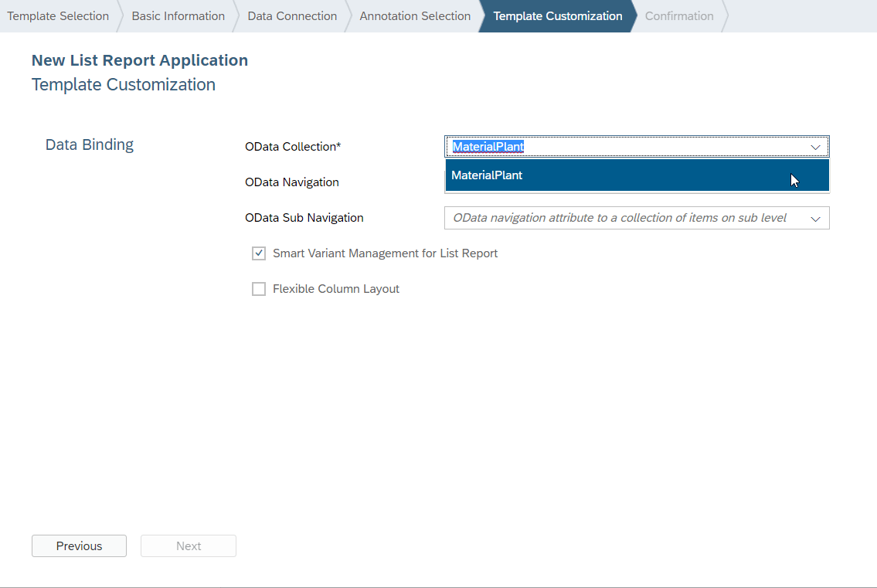Uncheck Smart Variant Management for List Report
This screenshot has width=877, height=588.
point(259,253)
